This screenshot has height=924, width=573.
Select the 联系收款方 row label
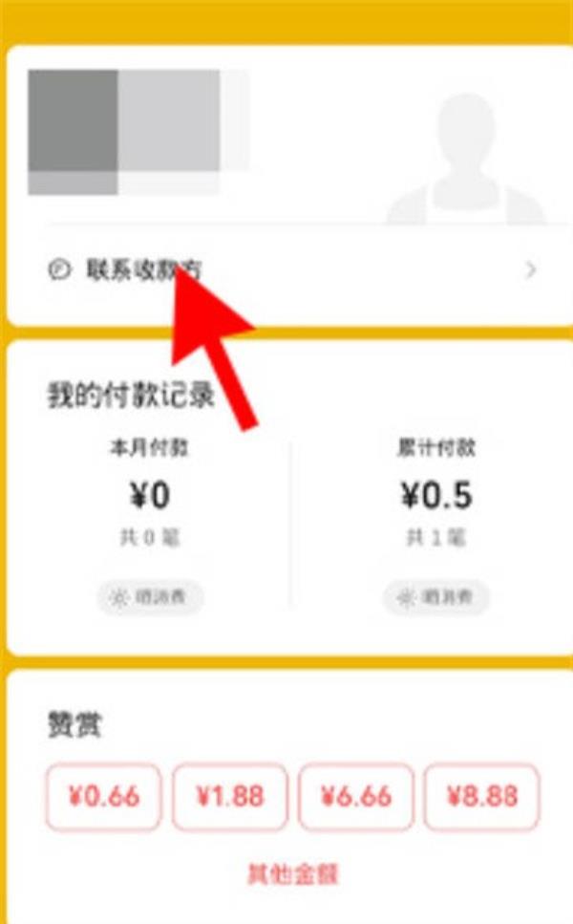tap(144, 269)
